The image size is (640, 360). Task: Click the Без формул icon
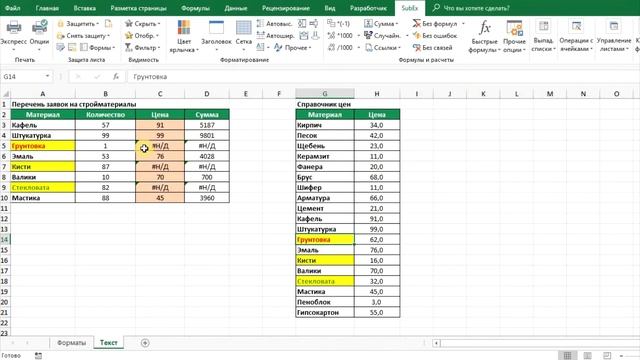(x=416, y=24)
